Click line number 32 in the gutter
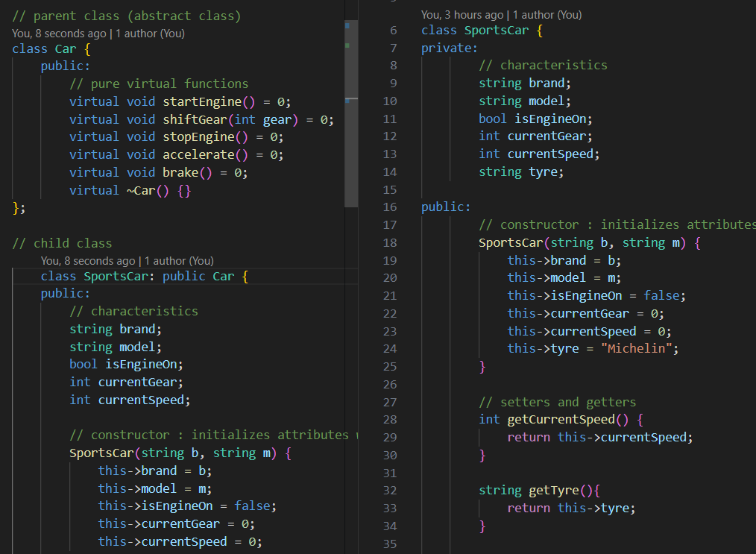Image resolution: width=756 pixels, height=554 pixels. point(390,491)
